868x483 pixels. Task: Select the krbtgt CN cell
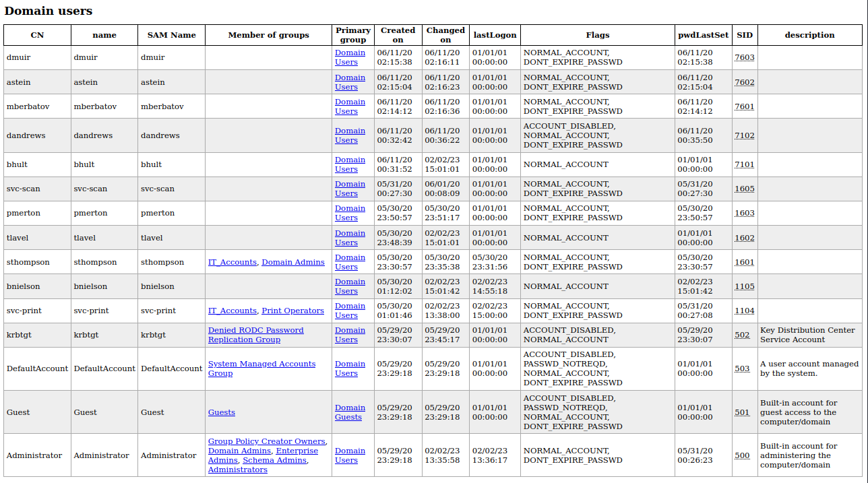(x=37, y=335)
